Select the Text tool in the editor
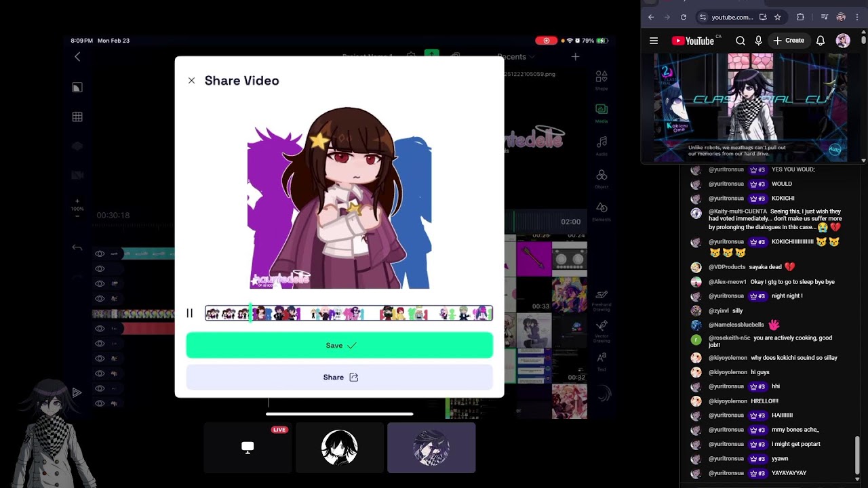 tap(601, 361)
